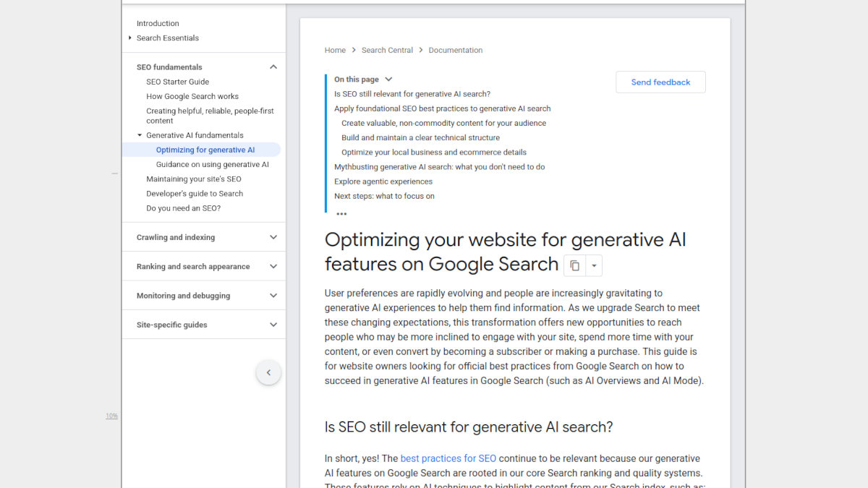Jump to Next steps: what to focus on
Image resolution: width=868 pixels, height=488 pixels.
pos(384,196)
